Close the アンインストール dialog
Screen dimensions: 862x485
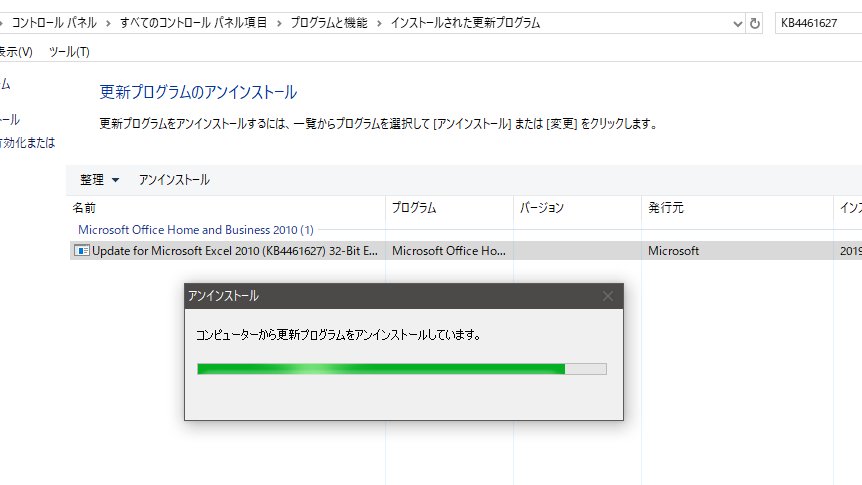click(607, 296)
